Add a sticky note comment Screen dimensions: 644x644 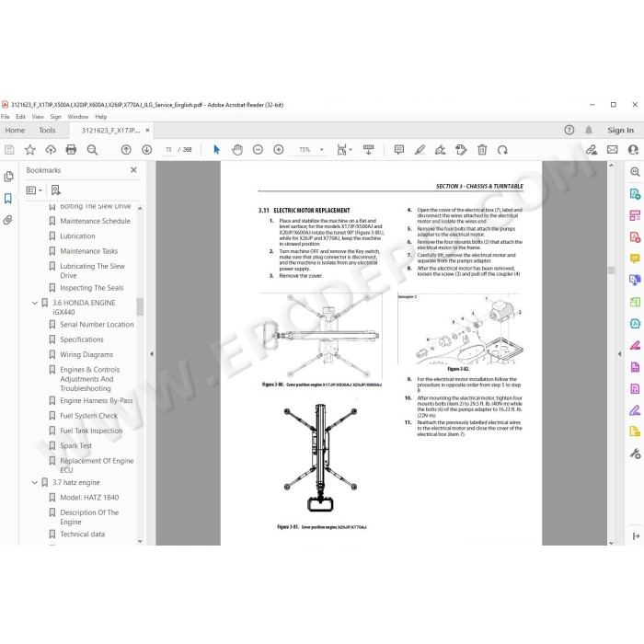pos(398,150)
